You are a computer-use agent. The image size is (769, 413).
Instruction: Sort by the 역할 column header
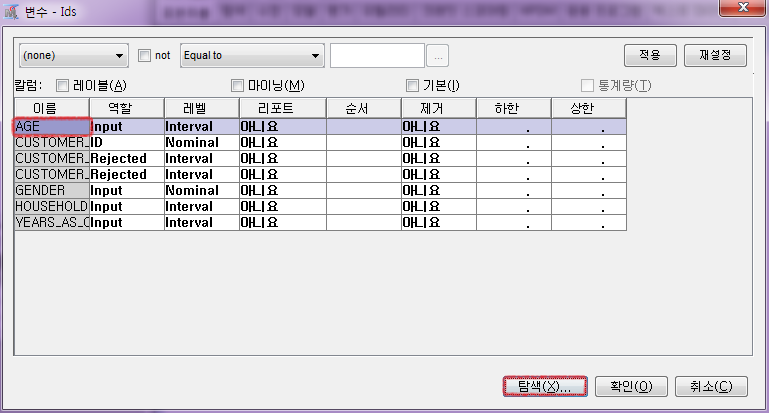[x=127, y=108]
